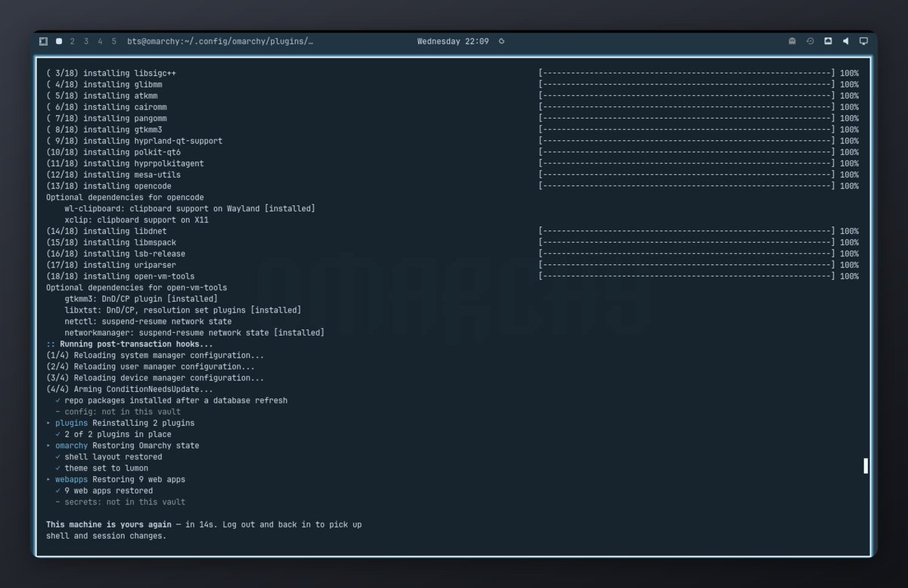Click the 'config: not in this vault' line
This screenshot has height=588, width=908.
coord(118,412)
